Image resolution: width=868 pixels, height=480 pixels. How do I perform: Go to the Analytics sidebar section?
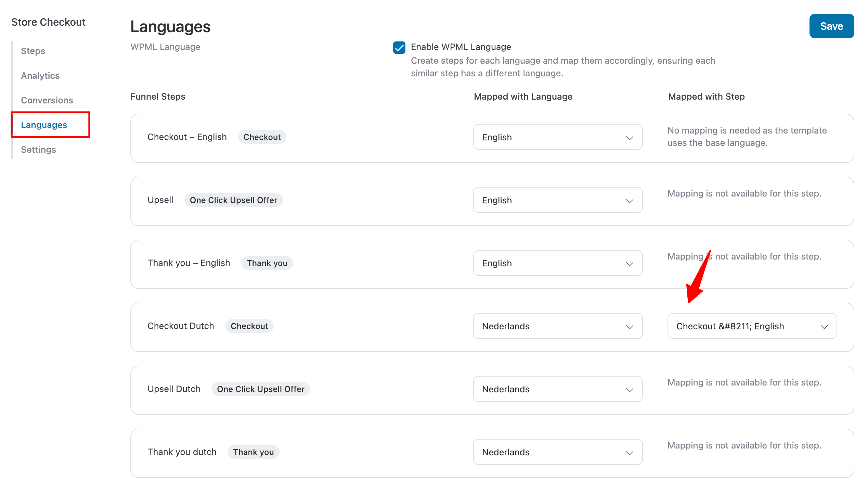(40, 75)
